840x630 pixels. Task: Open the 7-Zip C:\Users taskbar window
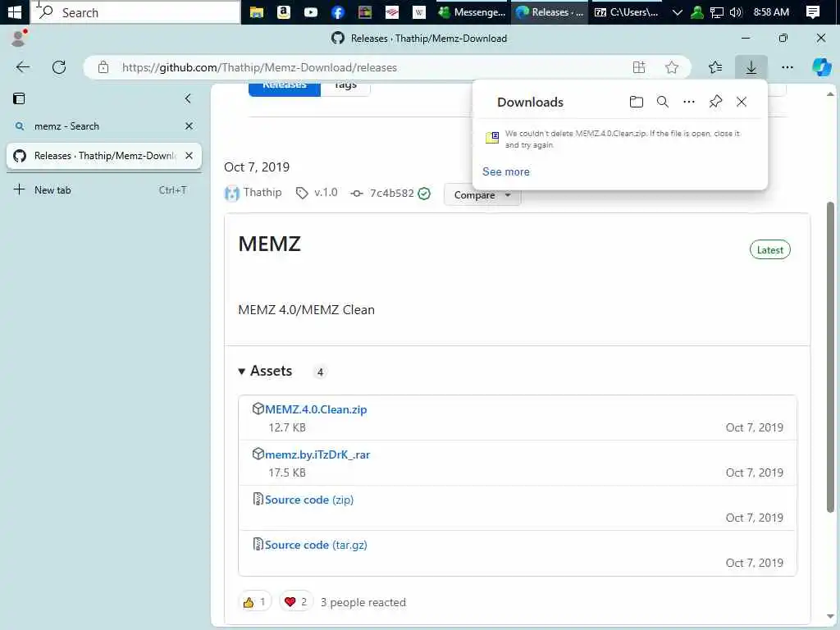[626, 11]
